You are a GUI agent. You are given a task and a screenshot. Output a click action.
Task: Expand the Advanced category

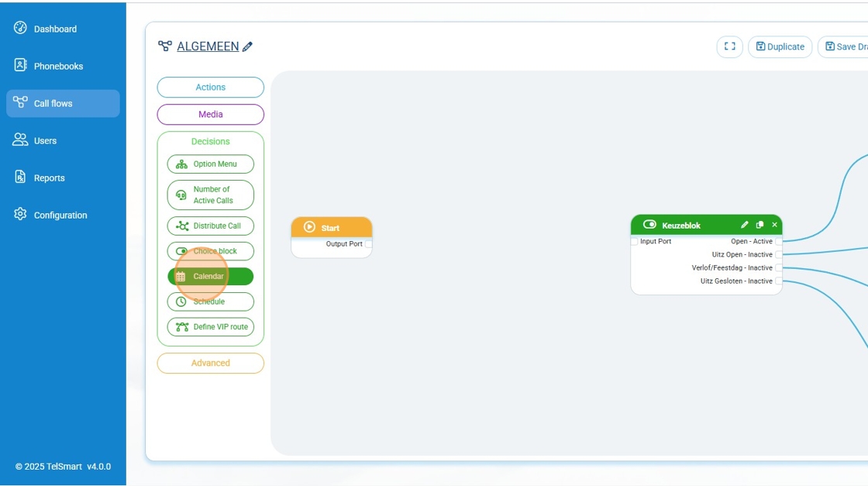click(210, 363)
